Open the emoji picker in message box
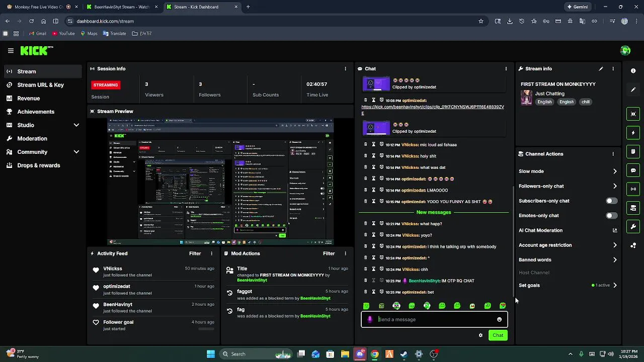Viewport: 644px width, 362px height. click(x=499, y=319)
